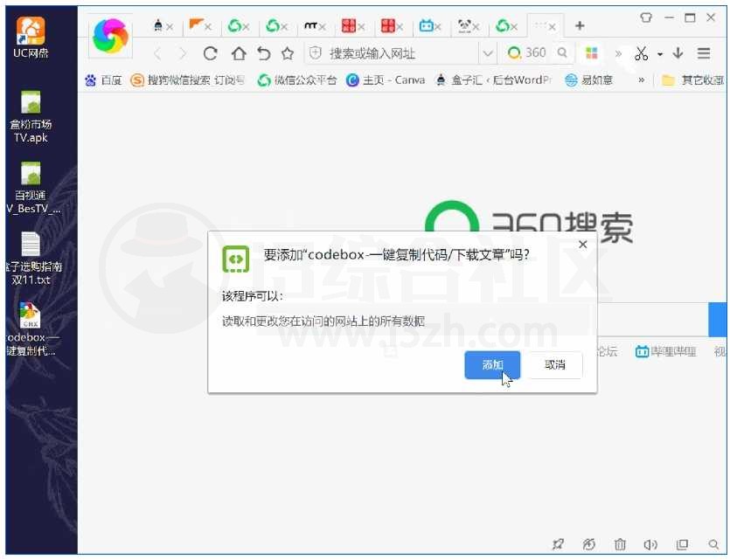Click the 360 browser colorful logo
The height and width of the screenshot is (560, 730).
pos(110,37)
